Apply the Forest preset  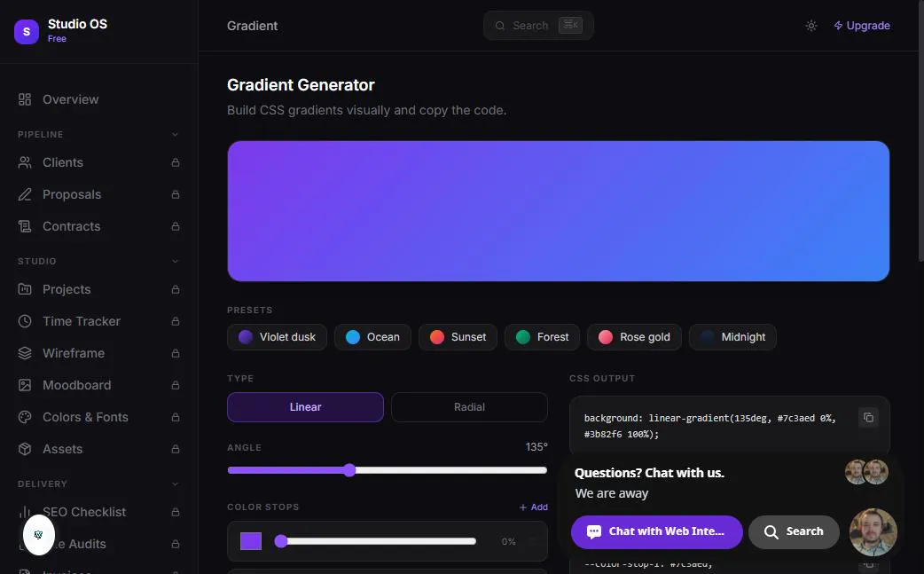click(542, 337)
